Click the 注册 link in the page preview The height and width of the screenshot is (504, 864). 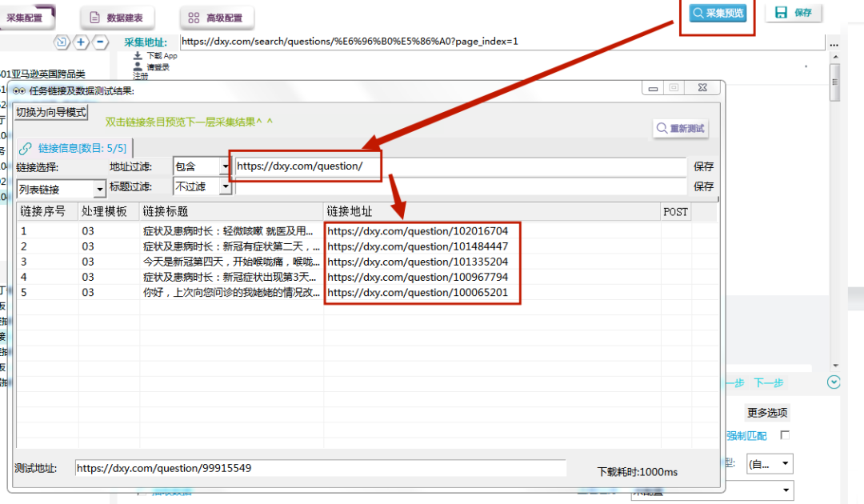pos(141,76)
